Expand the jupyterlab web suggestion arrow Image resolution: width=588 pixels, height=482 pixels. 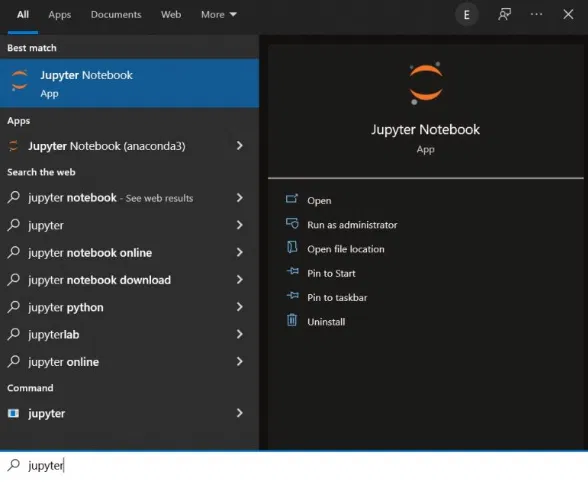pos(240,334)
